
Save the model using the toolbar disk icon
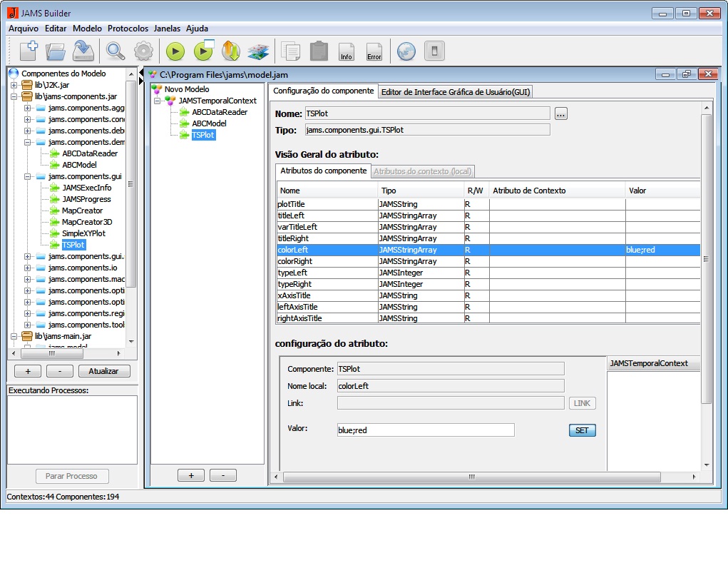coord(83,51)
